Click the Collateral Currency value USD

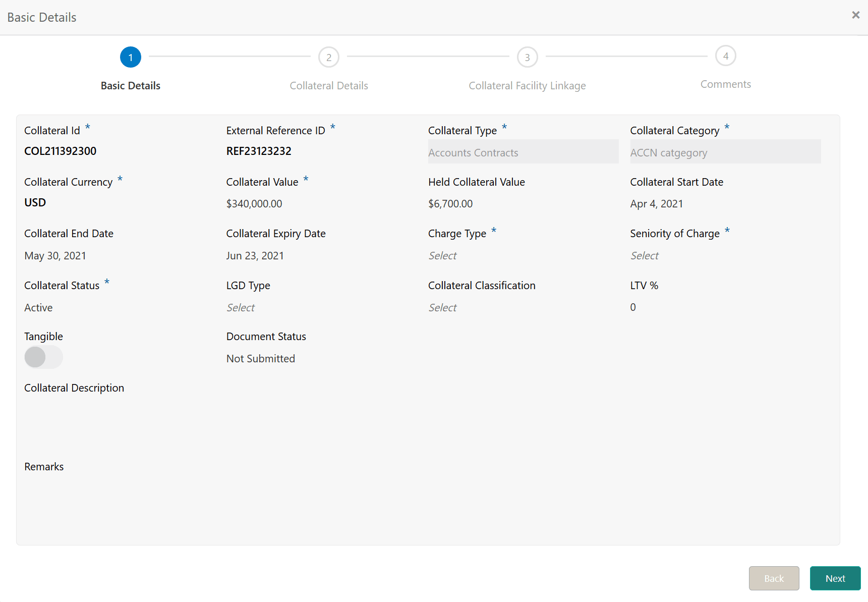[35, 202]
